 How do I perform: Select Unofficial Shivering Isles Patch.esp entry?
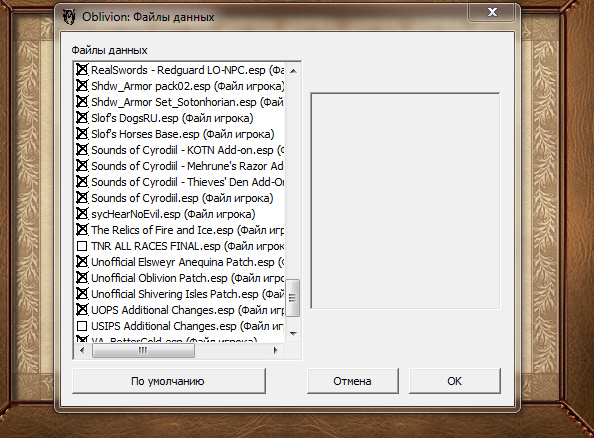click(188, 294)
